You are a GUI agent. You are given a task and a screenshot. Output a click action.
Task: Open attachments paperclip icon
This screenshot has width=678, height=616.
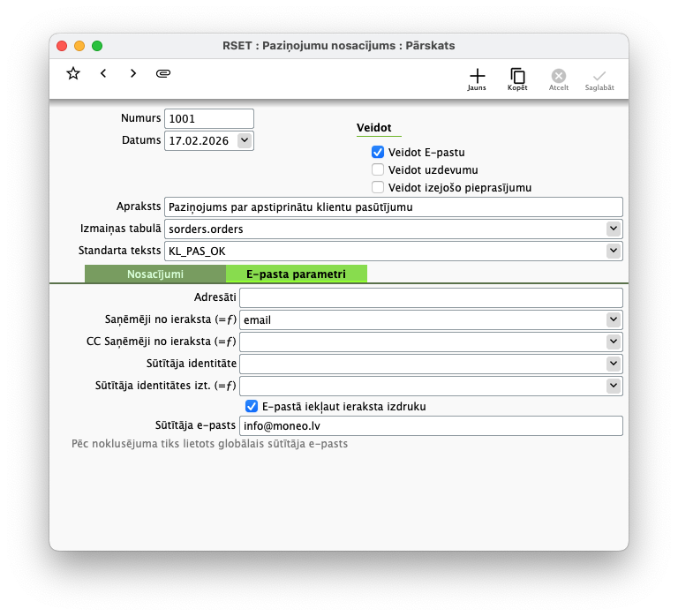162,73
